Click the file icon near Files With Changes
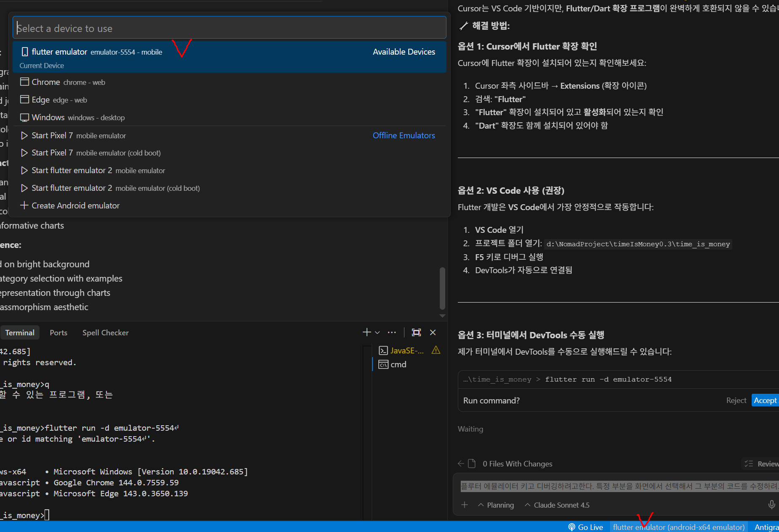The image size is (779, 532). coord(472,464)
